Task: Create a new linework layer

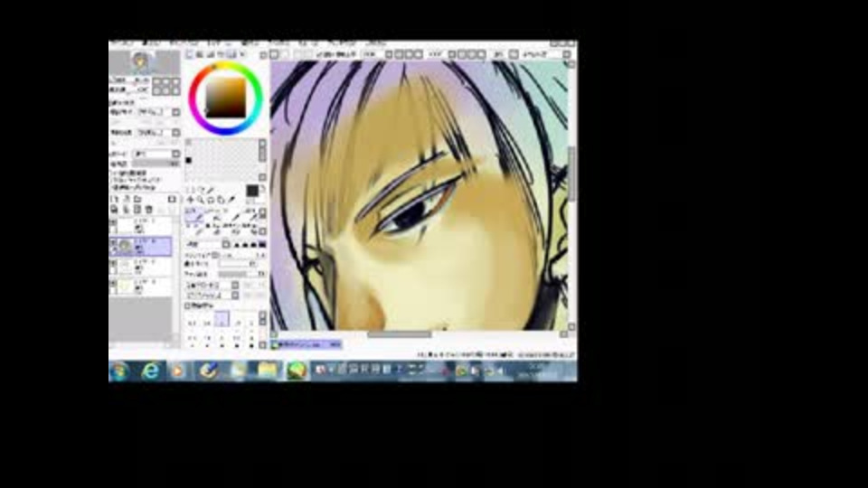Action: (x=126, y=199)
